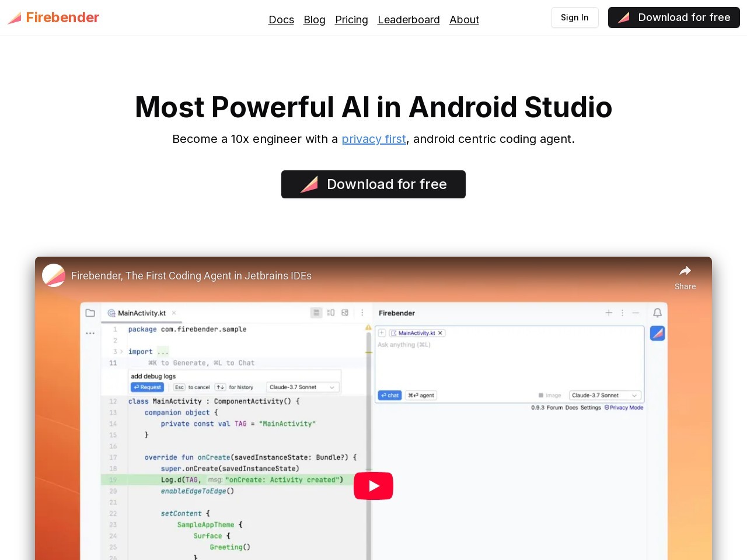
Task: Click the plus icon in the Firebender panel
Action: point(609,313)
